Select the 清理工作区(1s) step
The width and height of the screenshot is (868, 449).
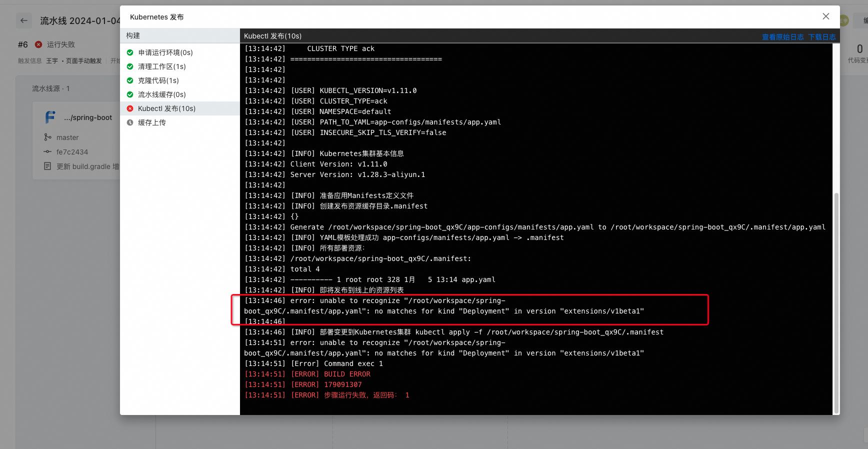coord(180,66)
